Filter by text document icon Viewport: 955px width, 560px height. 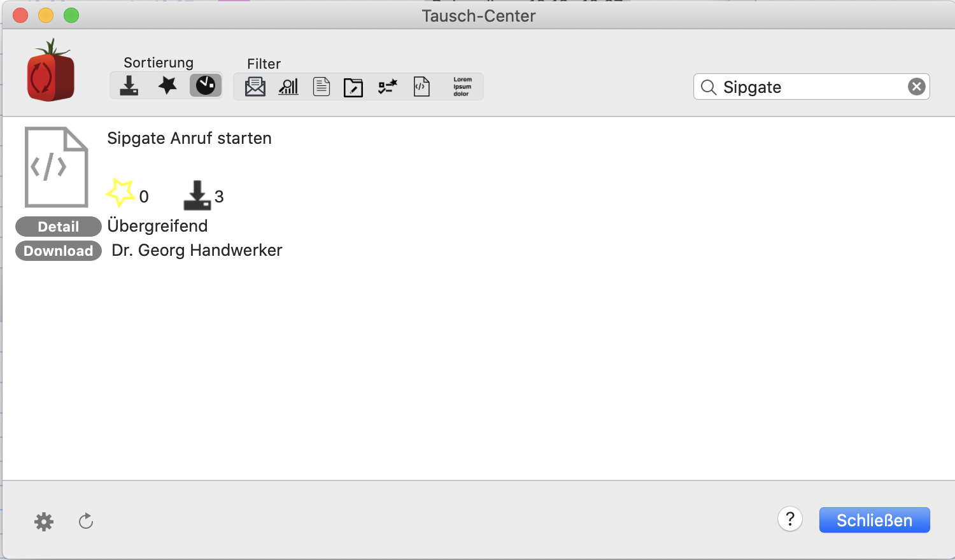coord(322,87)
